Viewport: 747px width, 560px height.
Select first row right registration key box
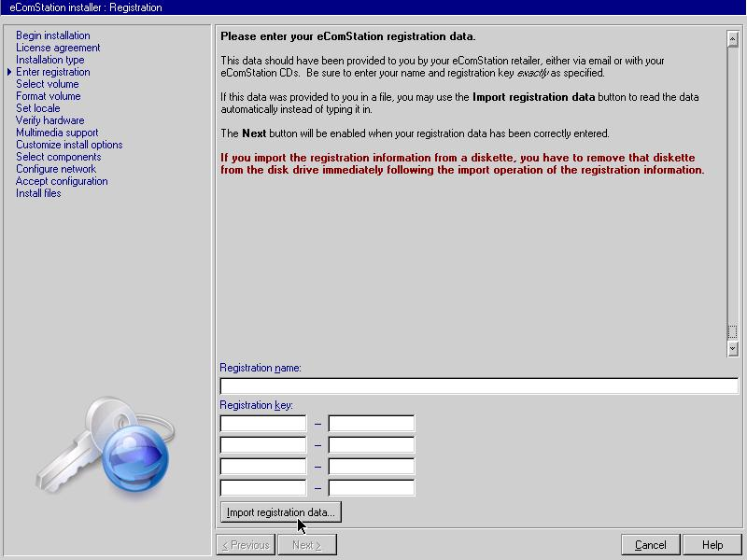coord(372,424)
